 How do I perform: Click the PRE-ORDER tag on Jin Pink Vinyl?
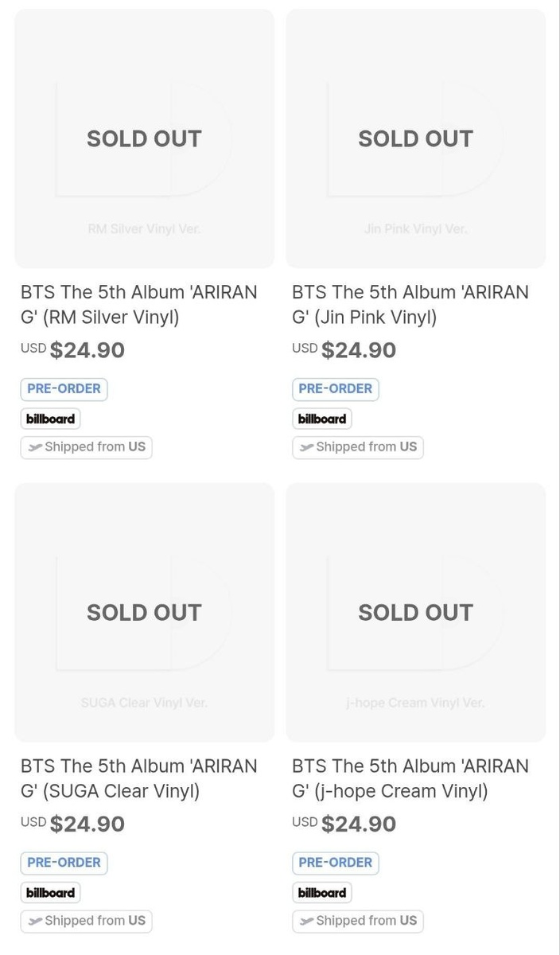335,389
